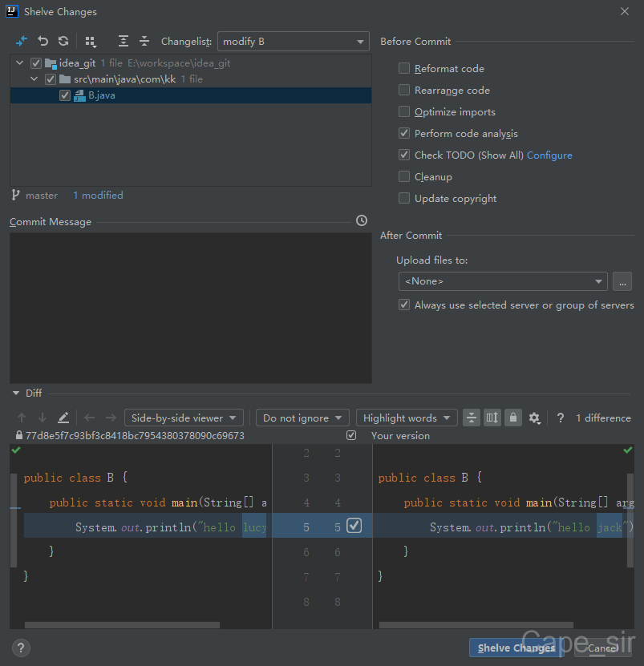Click the Configure link for TODO
The height and width of the screenshot is (666, 644).
point(549,155)
